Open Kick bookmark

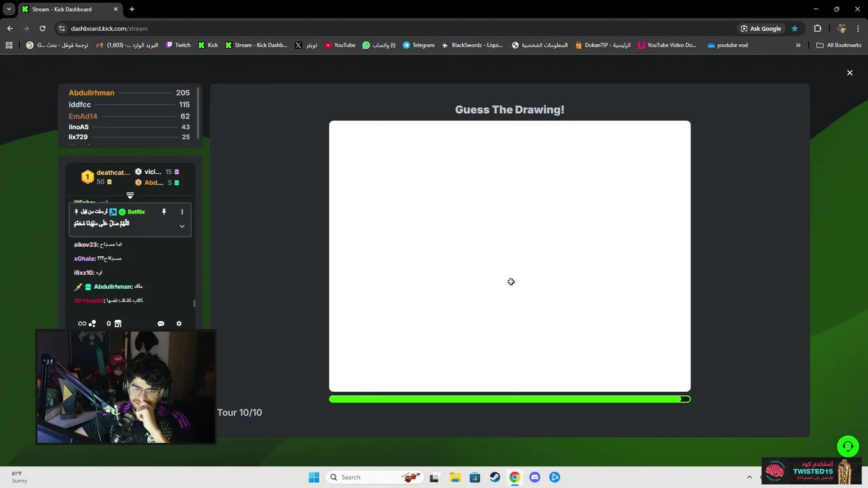pyautogui.click(x=208, y=45)
